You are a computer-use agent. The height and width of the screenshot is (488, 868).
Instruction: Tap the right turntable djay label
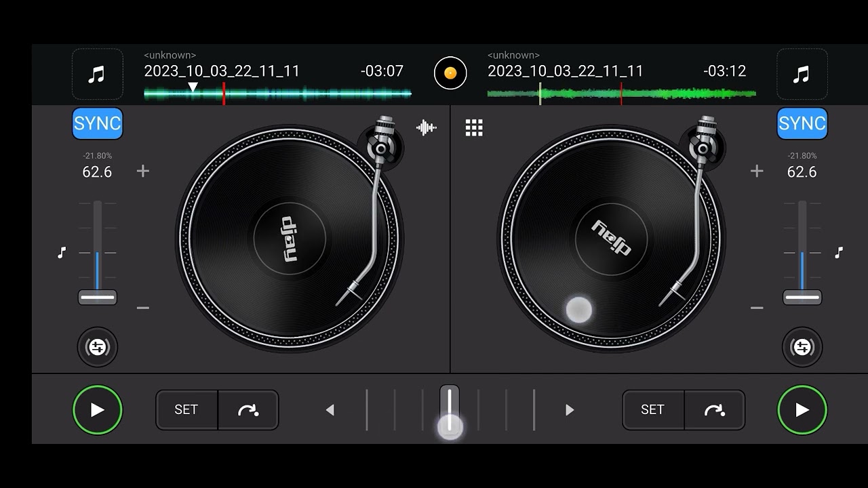(612, 239)
